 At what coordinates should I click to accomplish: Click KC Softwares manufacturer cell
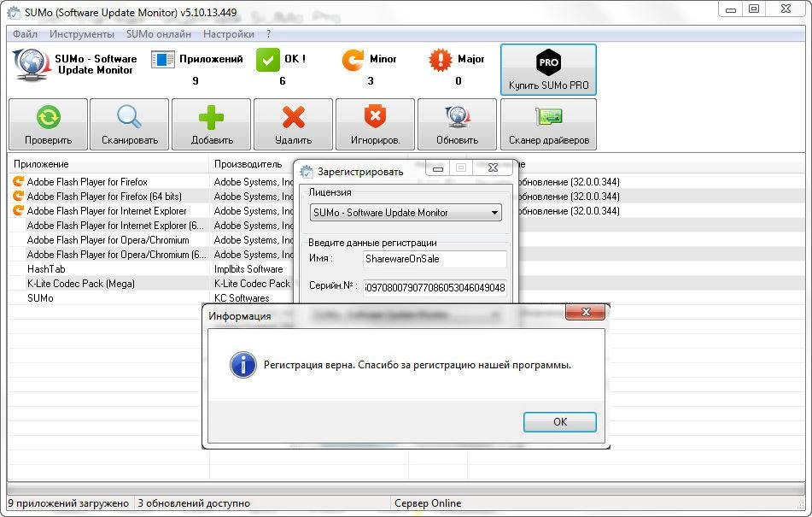click(242, 298)
